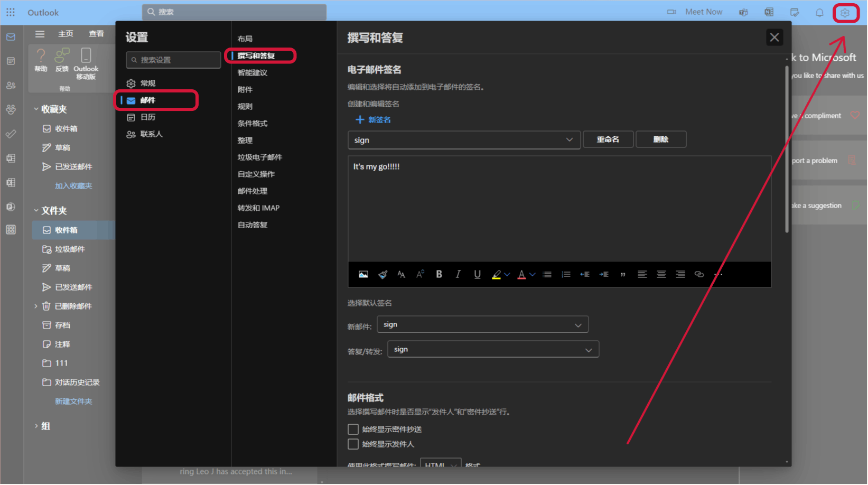
Task: Open the sign signature selector dropdown
Action: click(464, 140)
